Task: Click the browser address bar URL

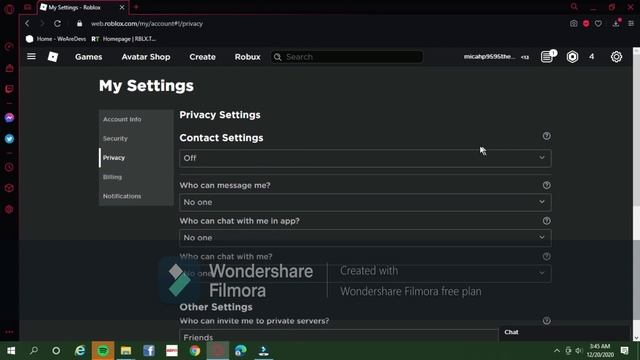Action: click(147, 24)
